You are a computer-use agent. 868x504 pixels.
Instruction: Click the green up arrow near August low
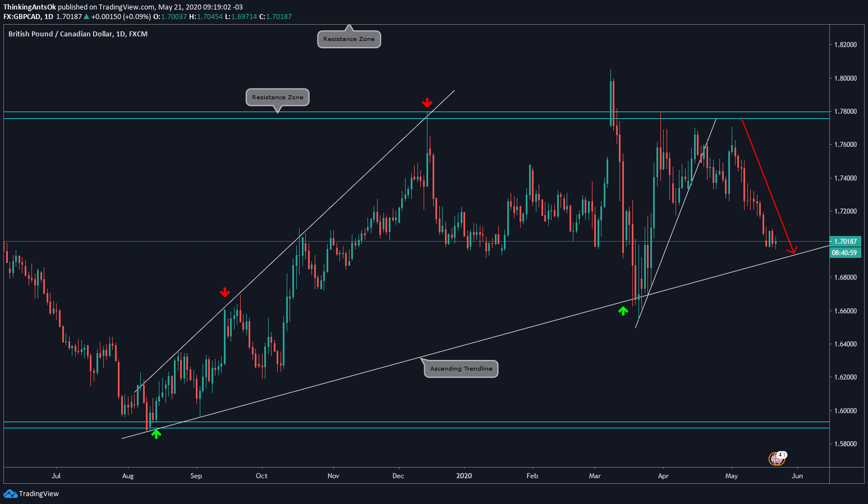click(156, 433)
